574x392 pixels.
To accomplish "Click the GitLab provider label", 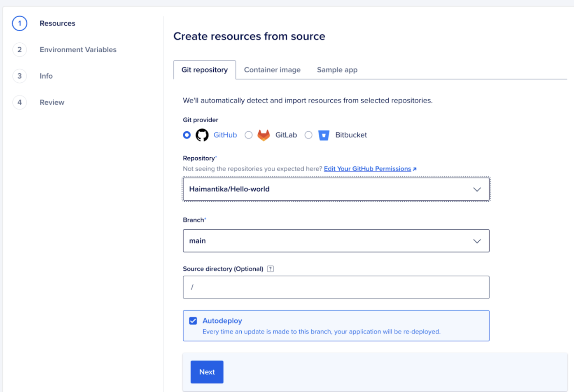I will [x=286, y=135].
